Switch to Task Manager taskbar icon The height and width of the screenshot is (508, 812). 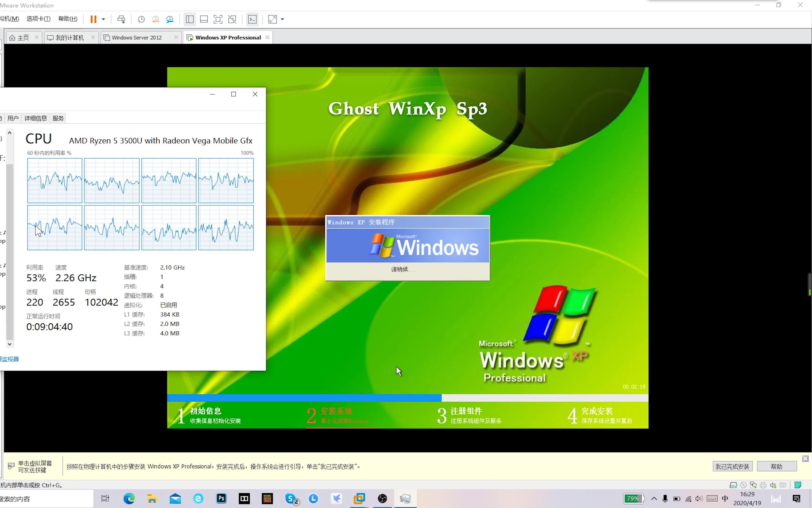(405, 499)
